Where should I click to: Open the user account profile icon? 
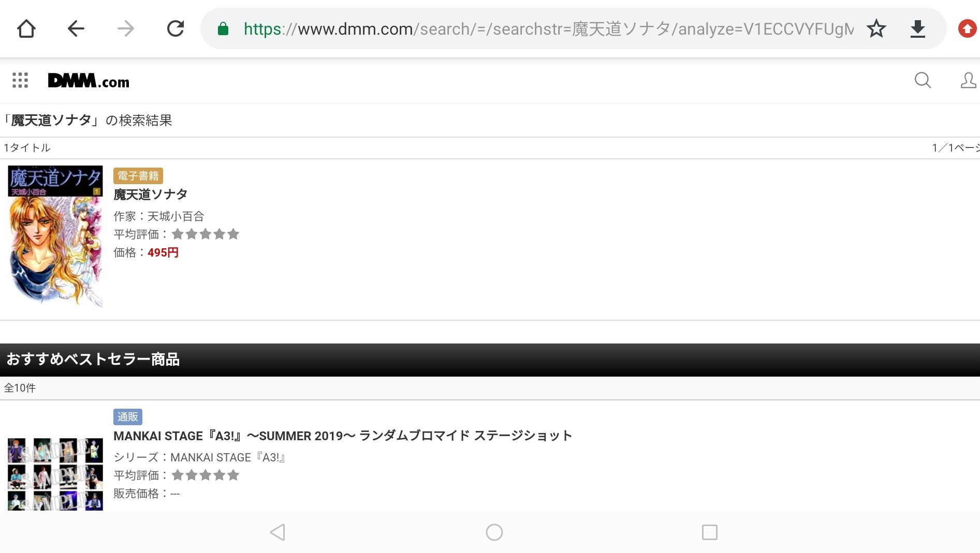968,80
